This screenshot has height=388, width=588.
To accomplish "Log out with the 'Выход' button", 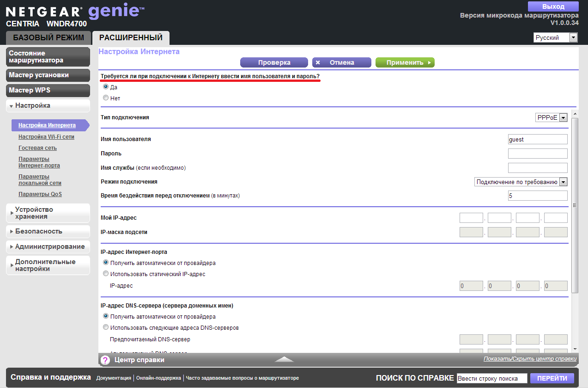I will (553, 6).
